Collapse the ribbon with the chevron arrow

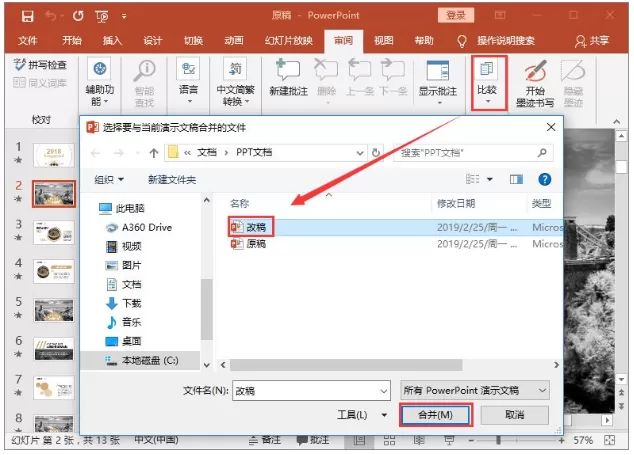616,121
